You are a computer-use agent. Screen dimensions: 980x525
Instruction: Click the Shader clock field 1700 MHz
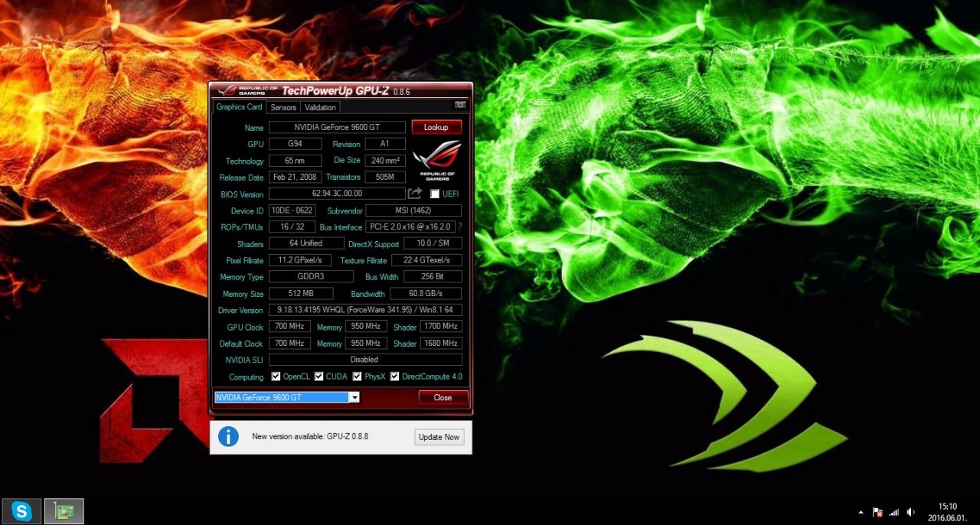(441, 327)
